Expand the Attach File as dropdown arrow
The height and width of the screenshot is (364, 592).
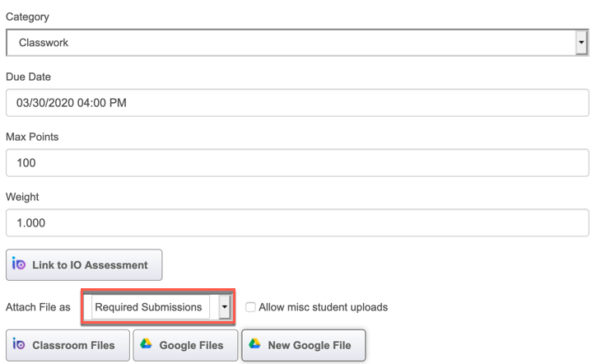point(225,306)
